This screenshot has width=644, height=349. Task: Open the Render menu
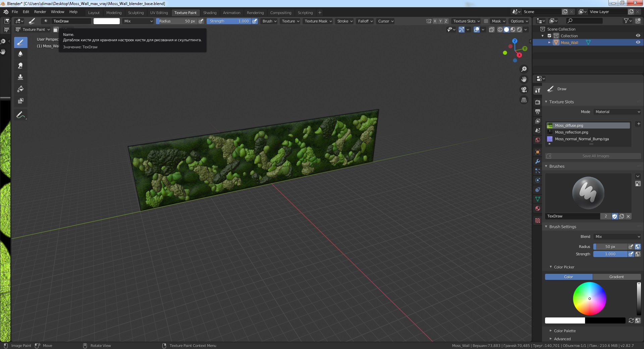(40, 12)
